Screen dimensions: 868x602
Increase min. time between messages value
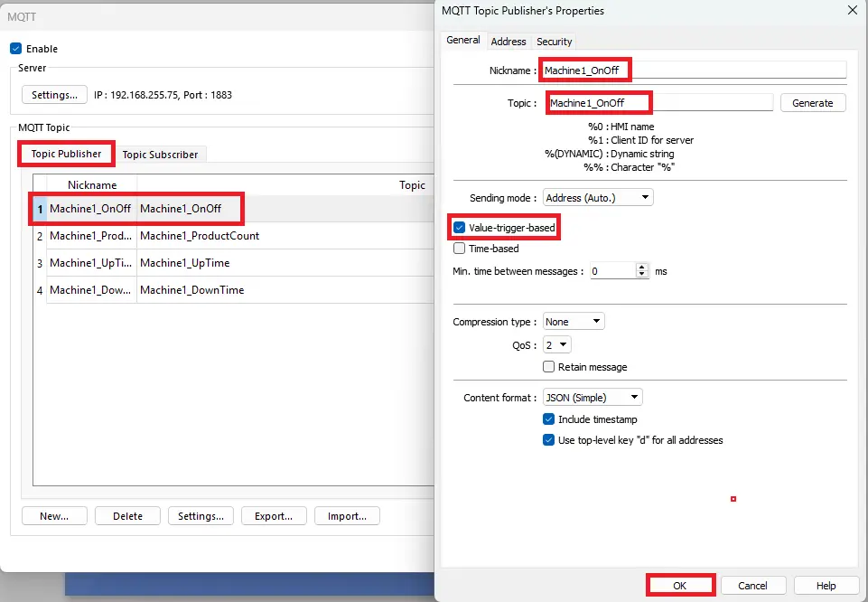point(642,268)
